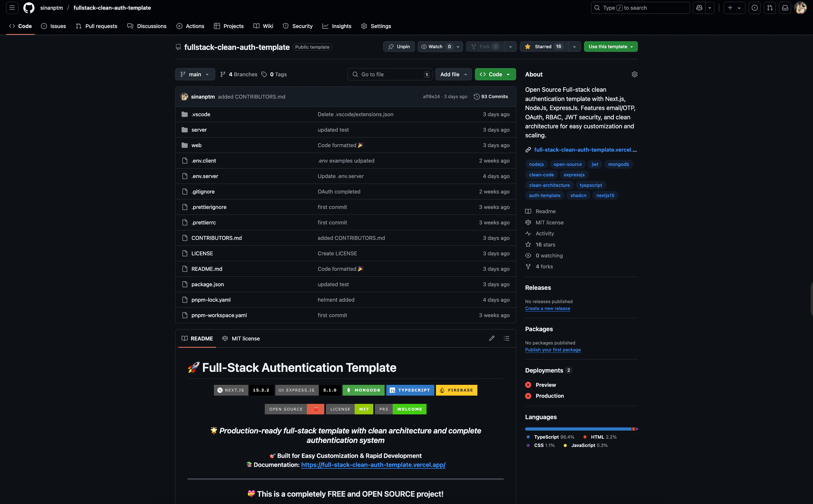Open user profile avatar menu
This screenshot has width=813, height=504.
800,8
